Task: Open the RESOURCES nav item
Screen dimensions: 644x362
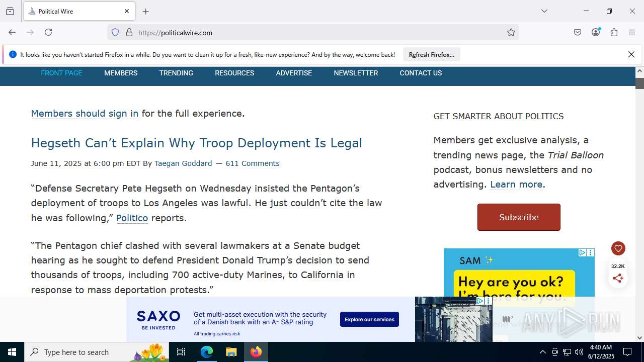Action: point(234,73)
